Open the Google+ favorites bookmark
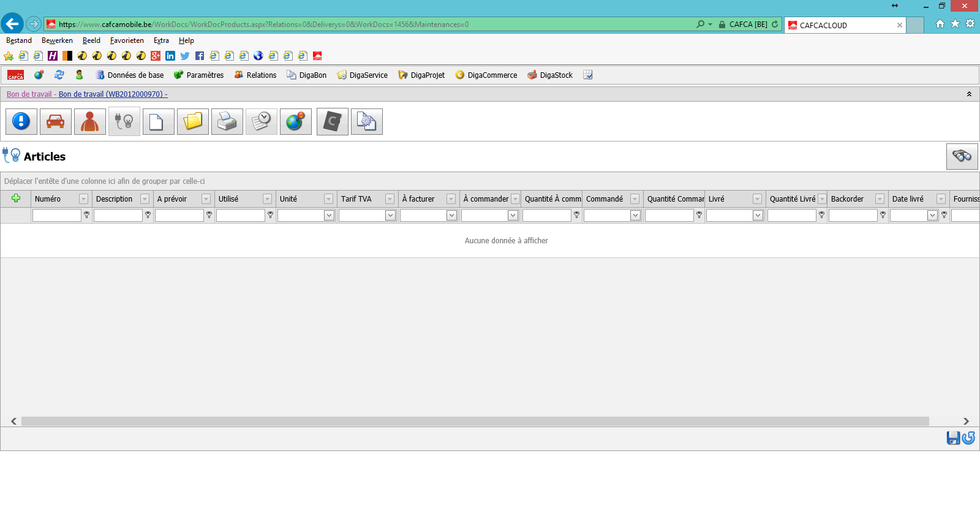This screenshot has height=527, width=980. pos(156,56)
